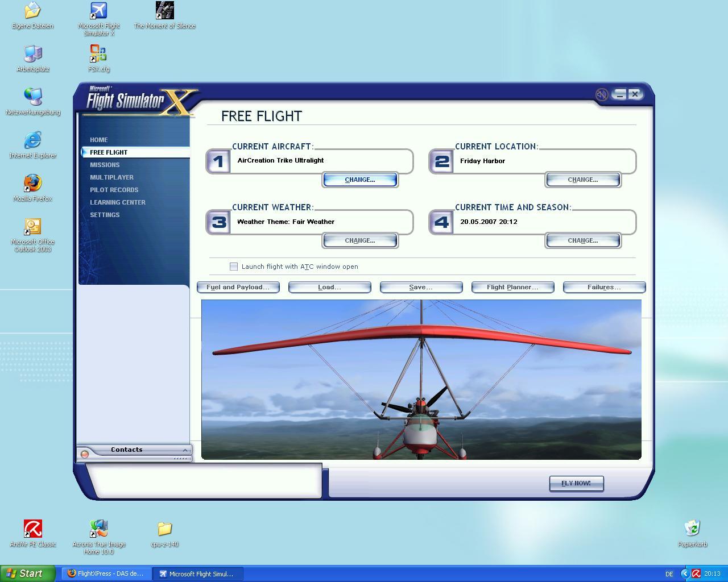The height and width of the screenshot is (582, 728).
Task: Click AntiVir umbrella icon in system tray
Action: pos(696,573)
